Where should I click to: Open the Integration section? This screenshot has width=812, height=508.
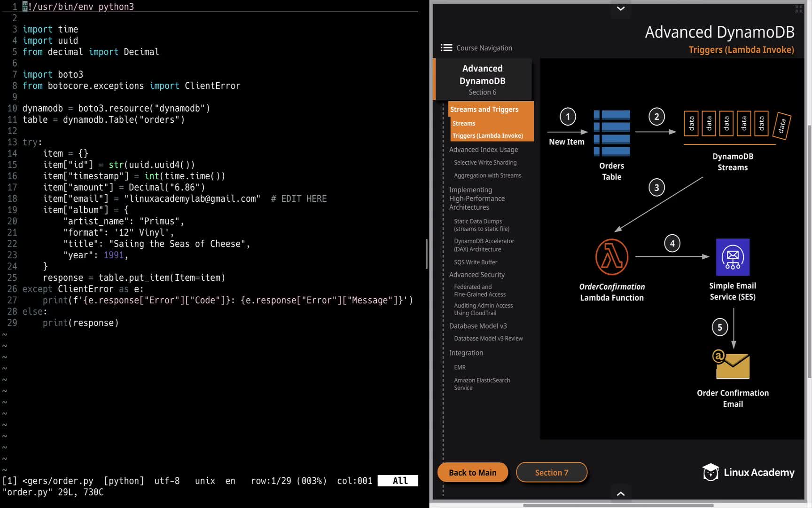click(x=466, y=353)
